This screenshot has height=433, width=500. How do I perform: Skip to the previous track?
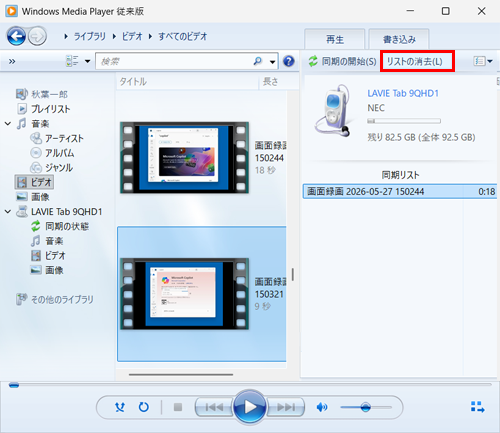[x=214, y=407]
